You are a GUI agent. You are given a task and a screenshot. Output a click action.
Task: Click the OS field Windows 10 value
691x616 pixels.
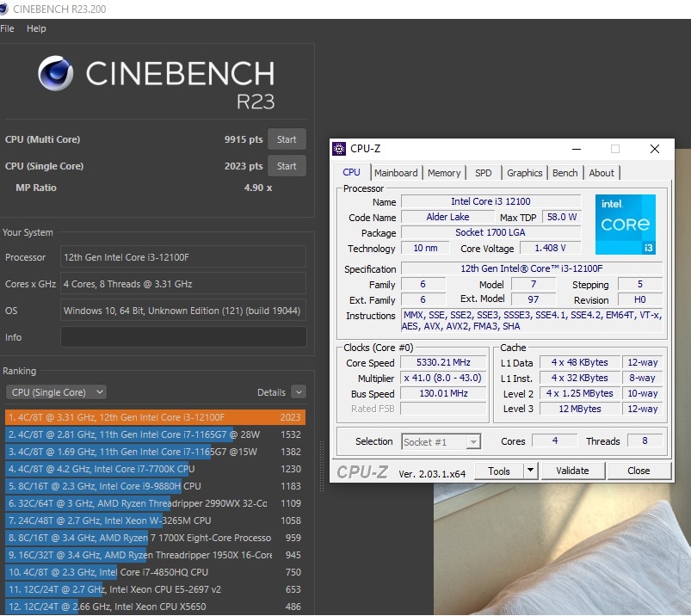(183, 311)
